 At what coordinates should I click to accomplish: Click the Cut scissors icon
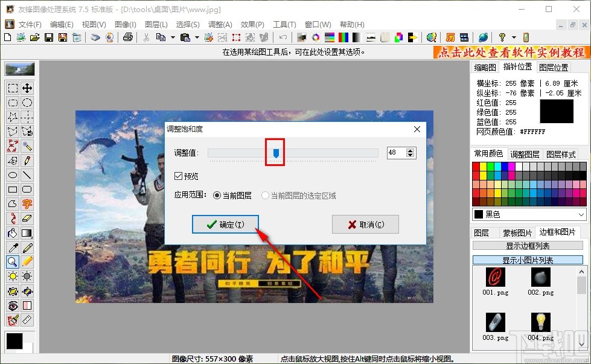coord(146,37)
